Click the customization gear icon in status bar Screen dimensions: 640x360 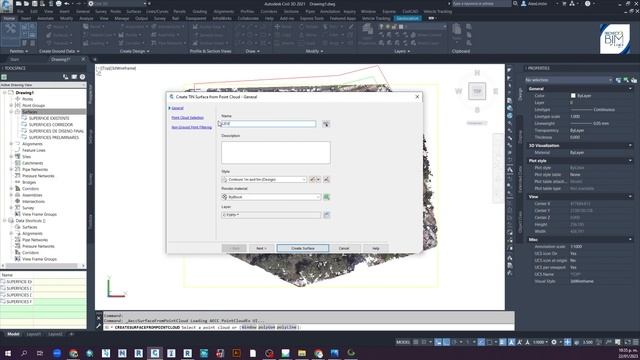tap(554, 342)
